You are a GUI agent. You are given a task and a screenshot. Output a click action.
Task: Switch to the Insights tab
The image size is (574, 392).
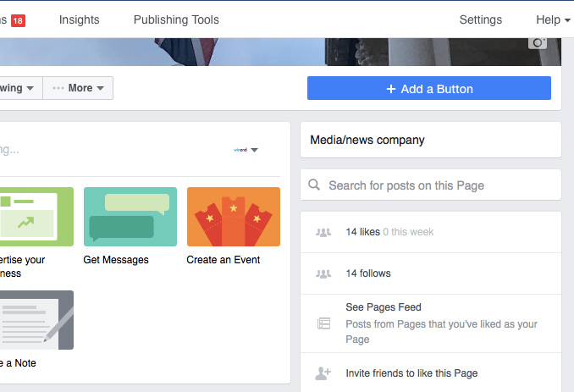[x=79, y=19]
